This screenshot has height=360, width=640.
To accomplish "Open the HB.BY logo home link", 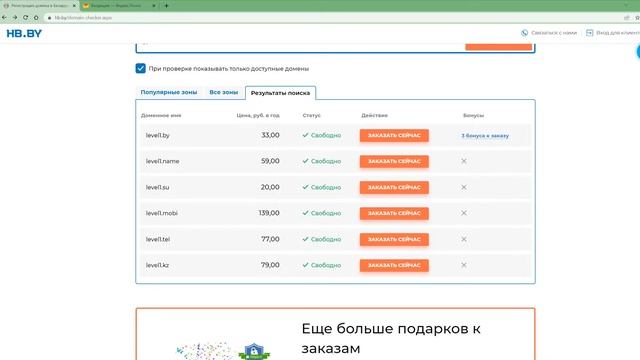I will coord(24,33).
